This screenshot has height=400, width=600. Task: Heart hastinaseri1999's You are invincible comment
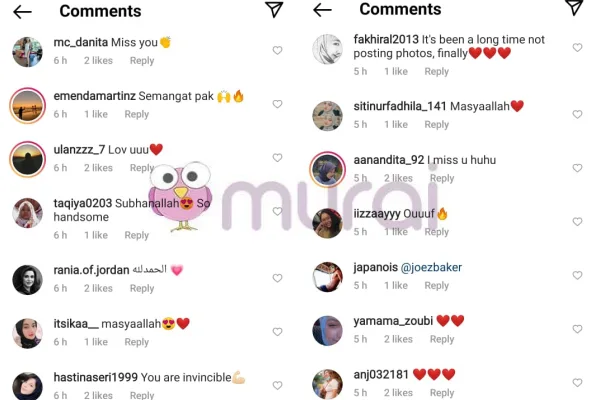(x=277, y=385)
